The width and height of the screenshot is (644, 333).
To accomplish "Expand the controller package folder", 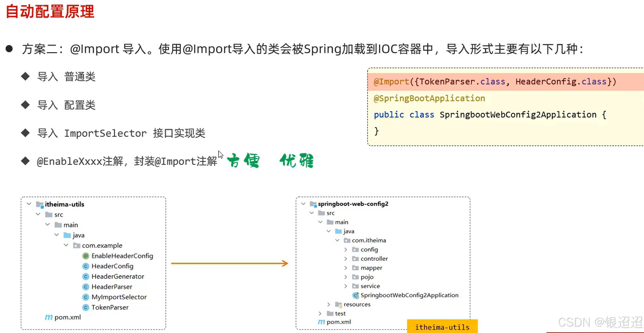I will [x=346, y=259].
